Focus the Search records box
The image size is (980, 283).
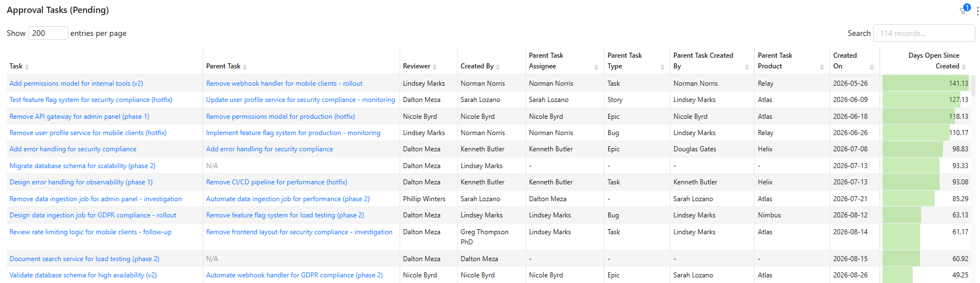924,33
